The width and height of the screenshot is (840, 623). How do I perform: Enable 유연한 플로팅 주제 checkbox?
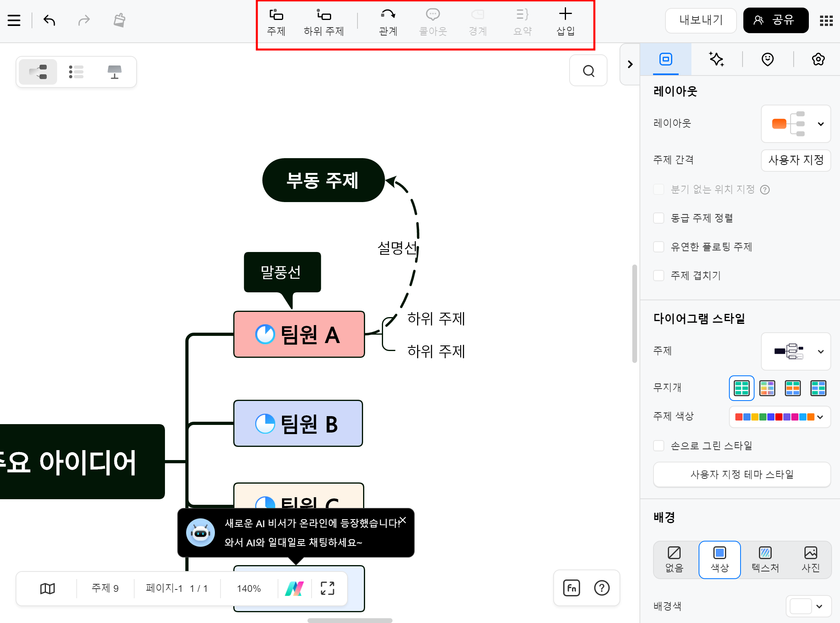[659, 247]
